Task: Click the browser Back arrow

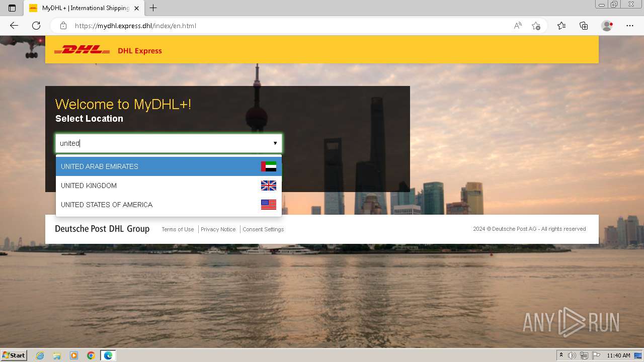Action: pyautogui.click(x=14, y=26)
